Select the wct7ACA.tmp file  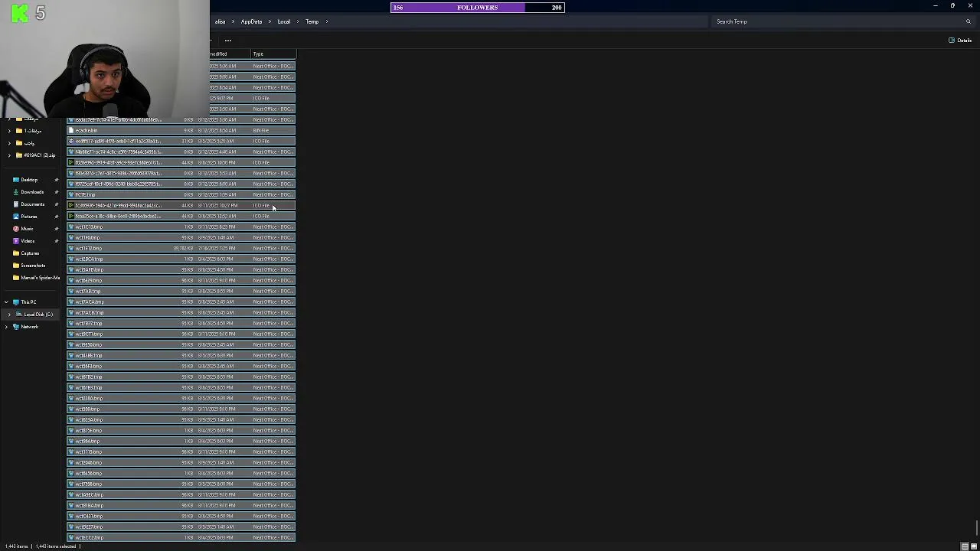pyautogui.click(x=181, y=302)
